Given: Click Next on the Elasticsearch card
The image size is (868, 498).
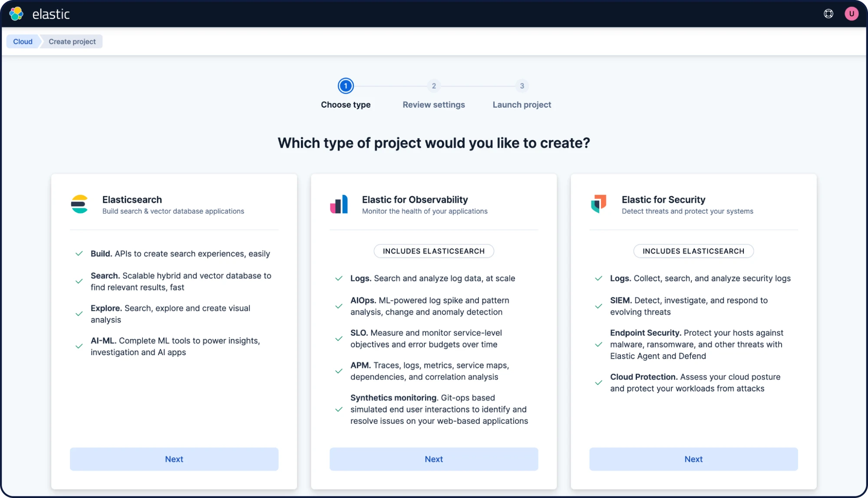Looking at the screenshot, I should pos(174,459).
